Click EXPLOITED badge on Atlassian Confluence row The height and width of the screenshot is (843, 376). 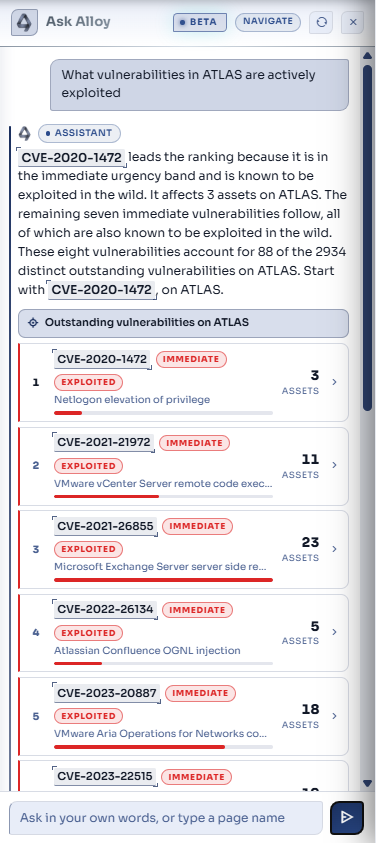(x=88, y=633)
